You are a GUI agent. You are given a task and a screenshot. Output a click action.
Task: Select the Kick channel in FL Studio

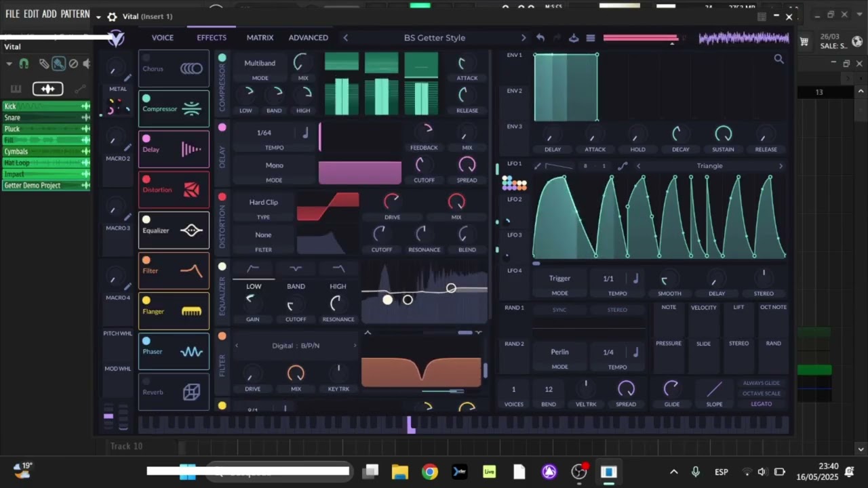pyautogui.click(x=46, y=106)
